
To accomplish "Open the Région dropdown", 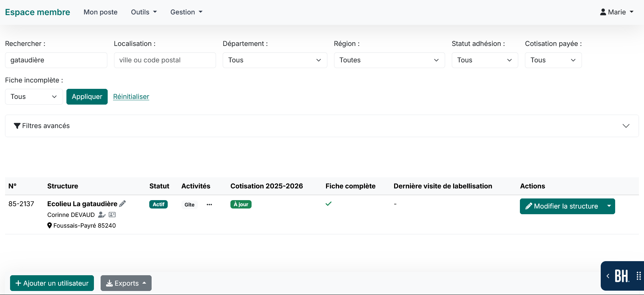I will tap(389, 60).
